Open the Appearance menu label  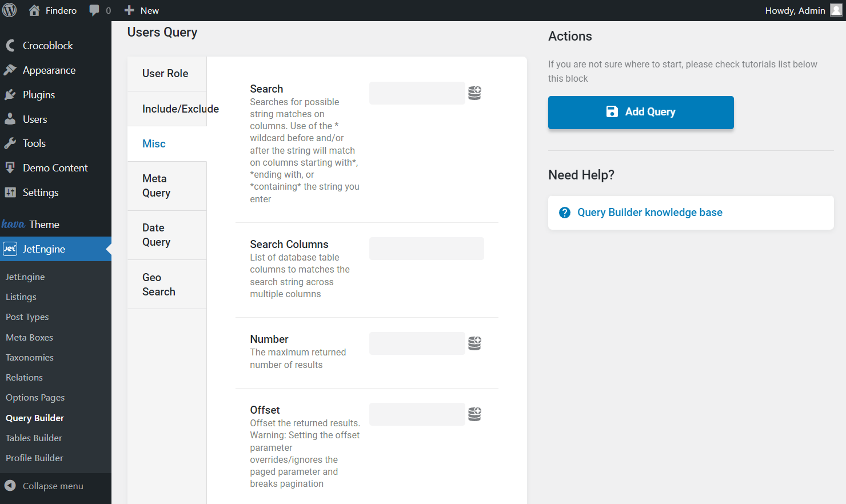click(x=49, y=70)
